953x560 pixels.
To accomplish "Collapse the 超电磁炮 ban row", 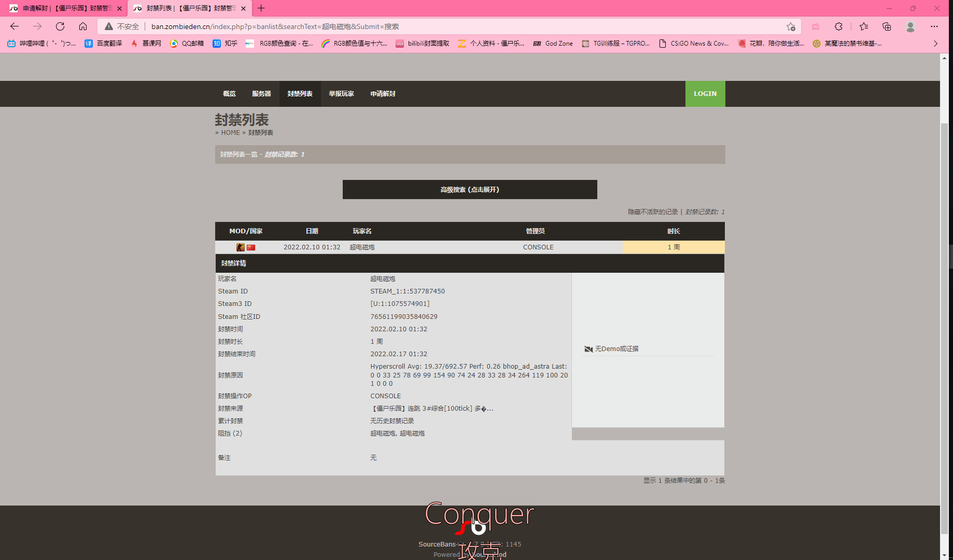I will 470,247.
